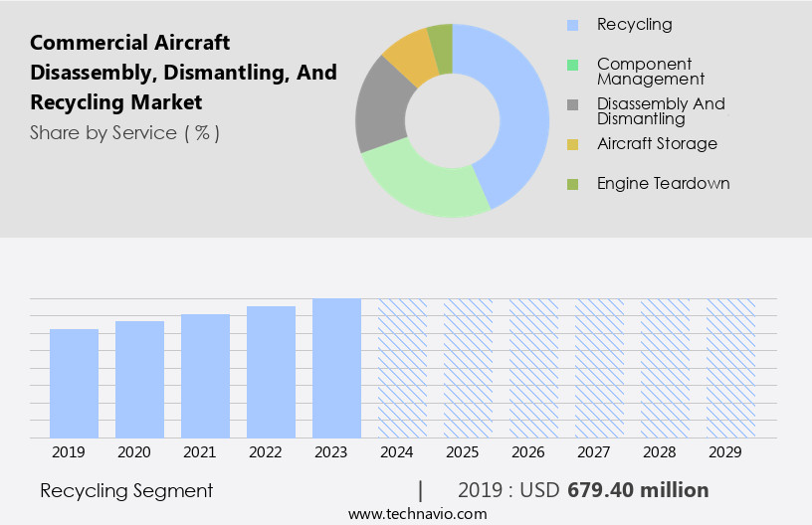The height and width of the screenshot is (525, 812).
Task: Click the 2019 bar in chart
Action: 74,383
